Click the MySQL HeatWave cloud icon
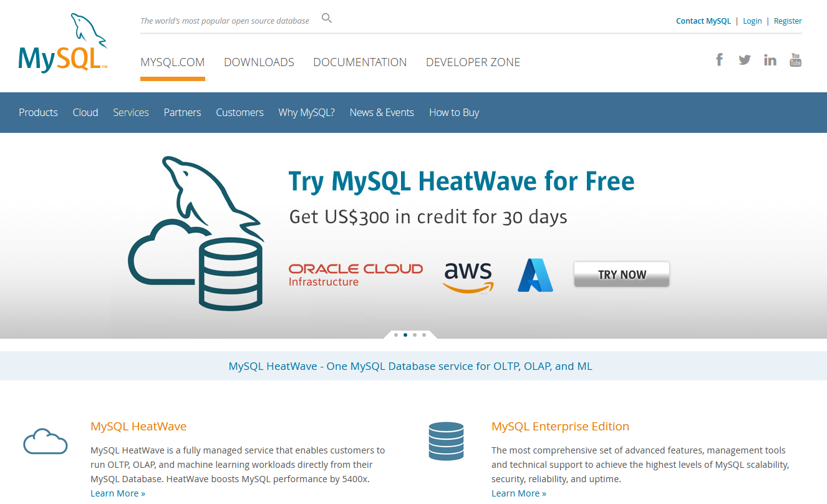The height and width of the screenshot is (504, 827). (x=45, y=441)
